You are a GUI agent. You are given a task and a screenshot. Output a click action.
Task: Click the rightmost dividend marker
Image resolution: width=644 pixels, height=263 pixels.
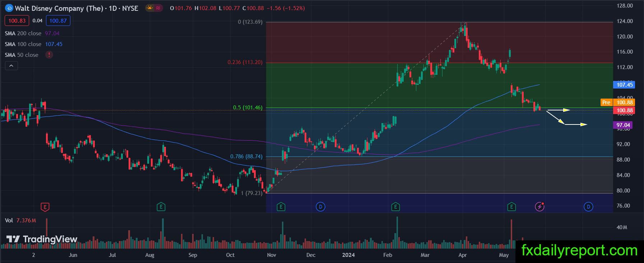point(588,207)
